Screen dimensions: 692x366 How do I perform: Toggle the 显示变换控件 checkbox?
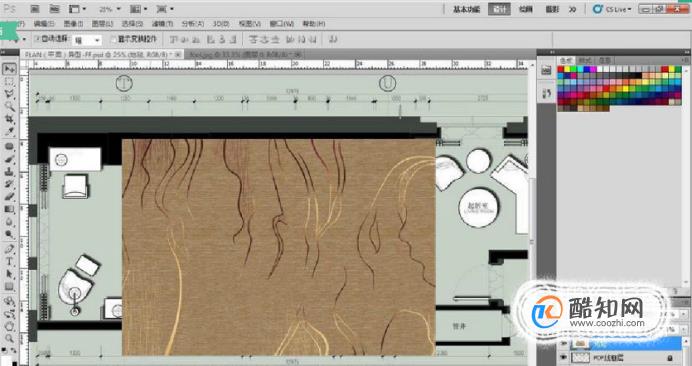pyautogui.click(x=113, y=40)
